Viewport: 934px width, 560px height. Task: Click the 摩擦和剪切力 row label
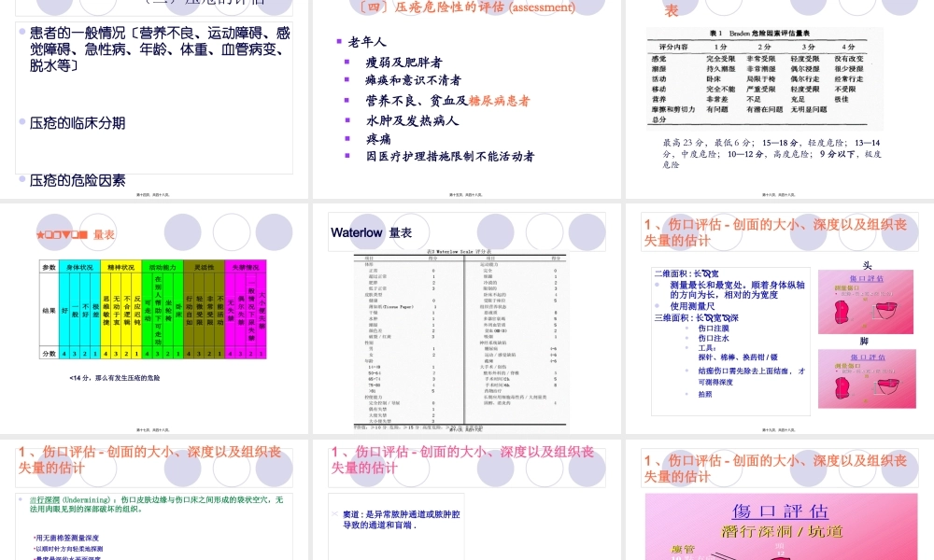pyautogui.click(x=673, y=109)
